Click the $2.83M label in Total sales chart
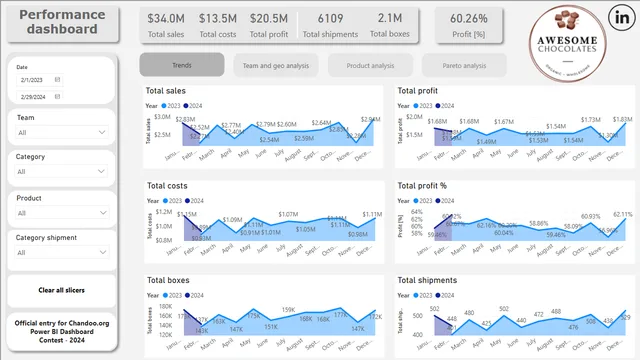Image resolution: width=640 pixels, height=360 pixels. (x=185, y=119)
